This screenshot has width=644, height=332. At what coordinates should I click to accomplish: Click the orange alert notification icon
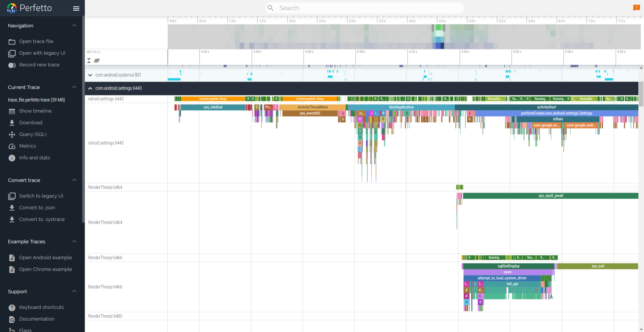point(636,8)
